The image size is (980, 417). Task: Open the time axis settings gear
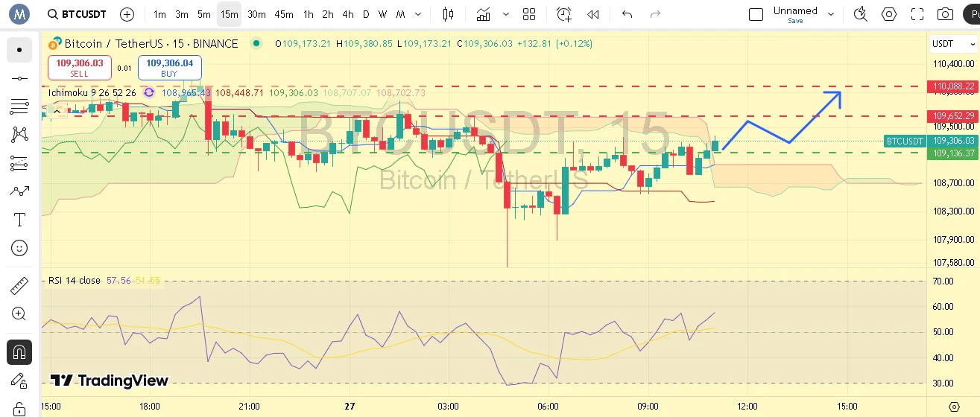click(x=954, y=407)
